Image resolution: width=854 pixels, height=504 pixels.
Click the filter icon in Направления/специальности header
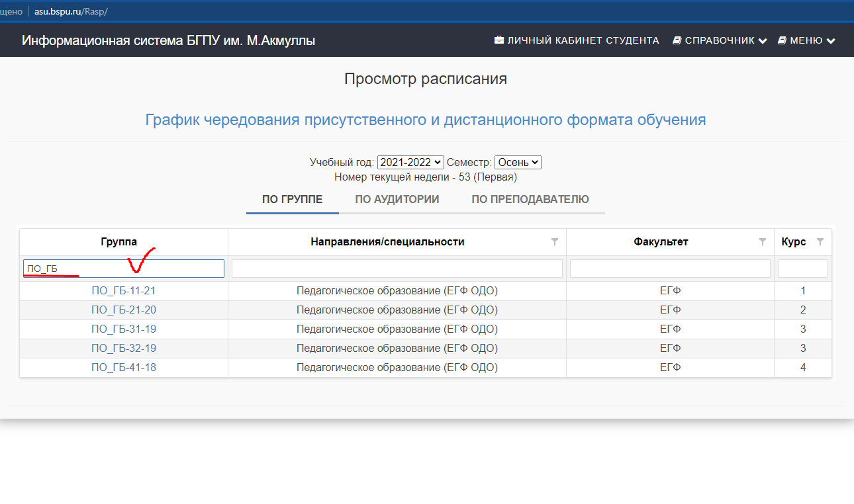[555, 242]
